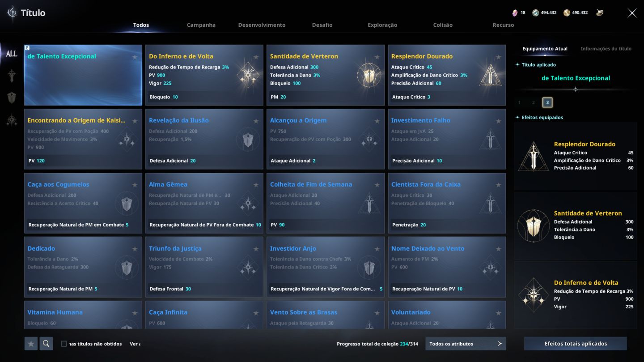Select title preset slot 3

(547, 102)
